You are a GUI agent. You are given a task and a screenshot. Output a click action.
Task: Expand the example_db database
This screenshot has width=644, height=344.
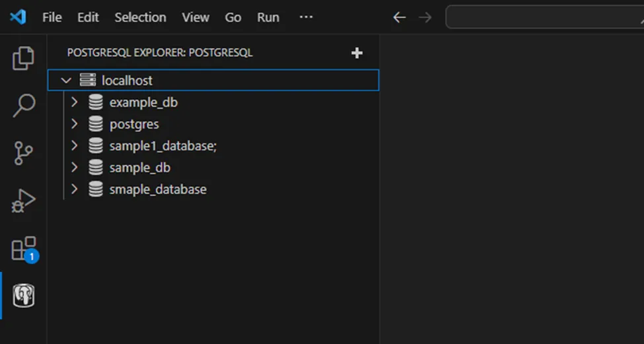click(x=74, y=102)
